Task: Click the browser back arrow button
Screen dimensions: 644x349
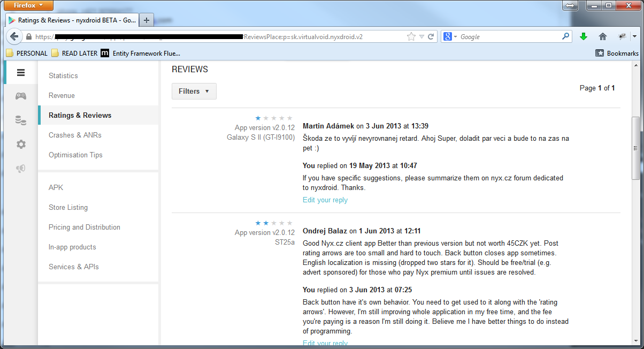Action: pyautogui.click(x=13, y=36)
